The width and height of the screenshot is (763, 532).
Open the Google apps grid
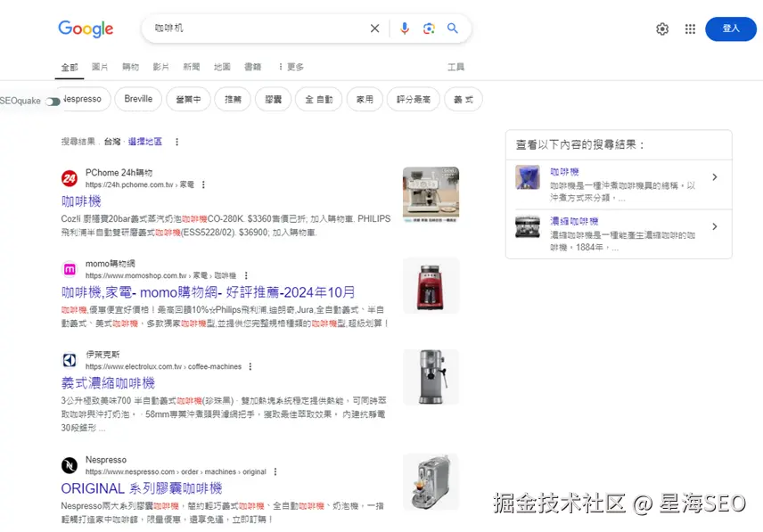[690, 29]
